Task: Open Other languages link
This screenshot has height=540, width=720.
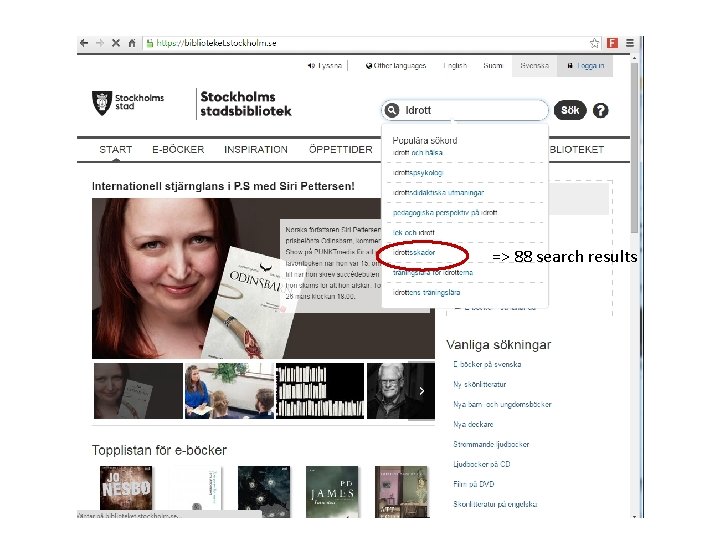Action: pos(396,66)
